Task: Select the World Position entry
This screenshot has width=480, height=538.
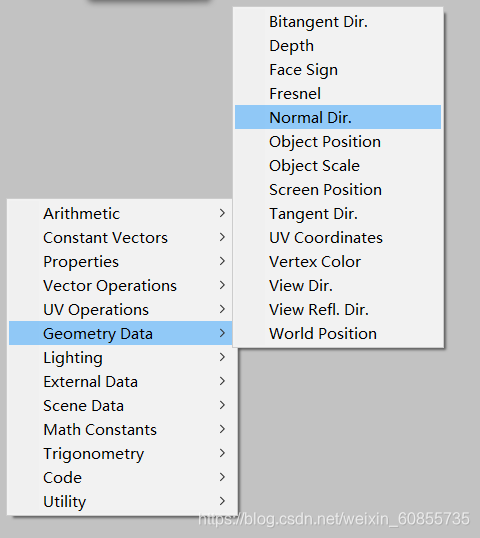Action: 338,334
